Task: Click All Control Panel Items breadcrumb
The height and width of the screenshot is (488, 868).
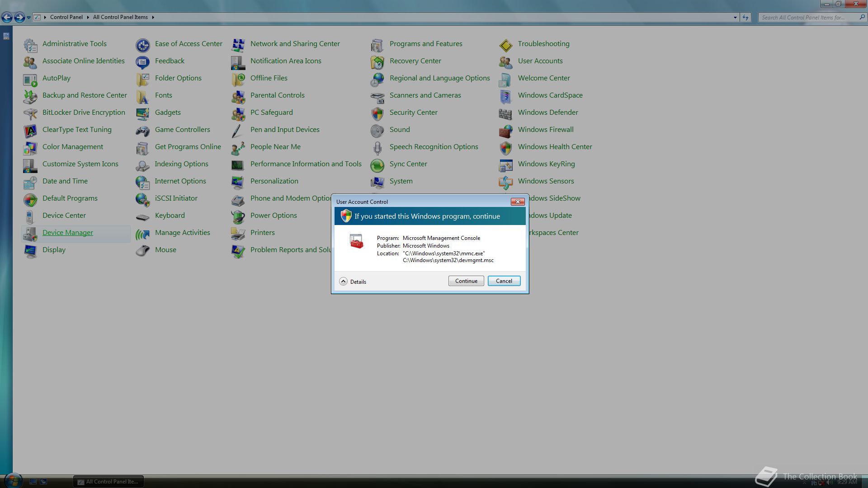Action: (120, 17)
